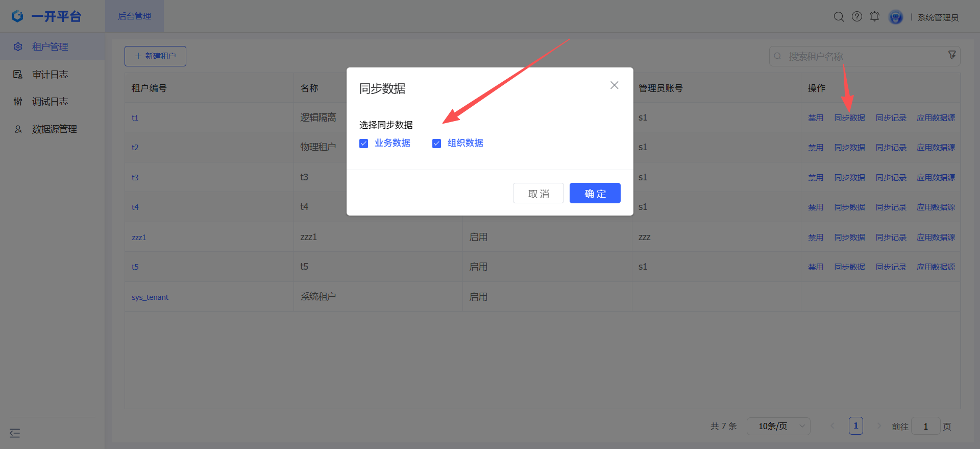The image size is (980, 449).
Task: Click the 前往 page number input
Action: (x=925, y=426)
